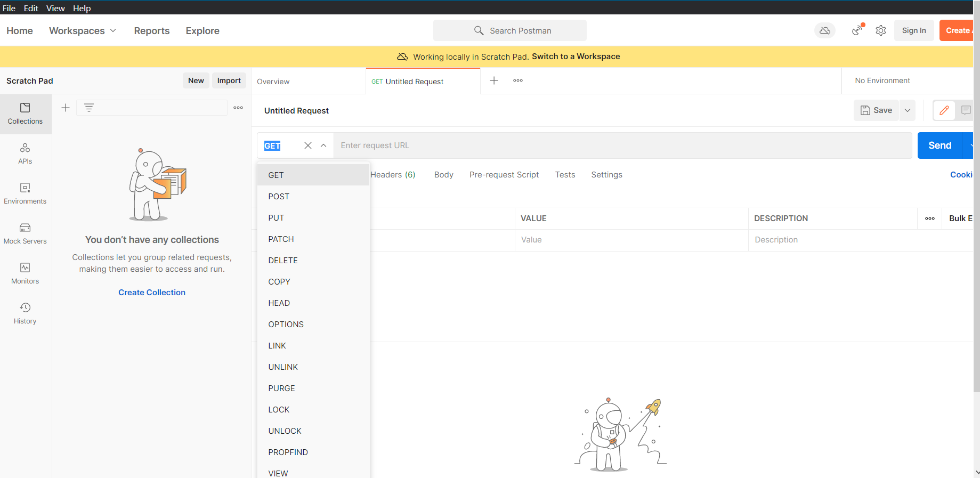Open the request Settings tab

606,175
